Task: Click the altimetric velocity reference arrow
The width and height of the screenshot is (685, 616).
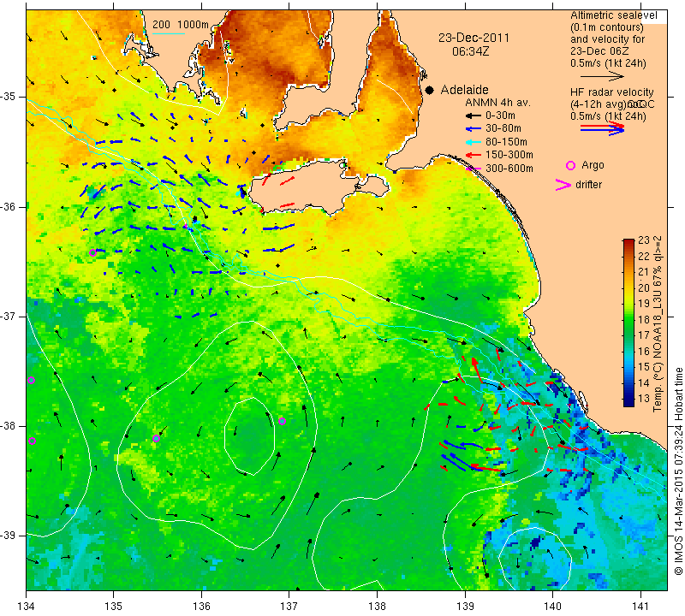Action: tap(602, 76)
